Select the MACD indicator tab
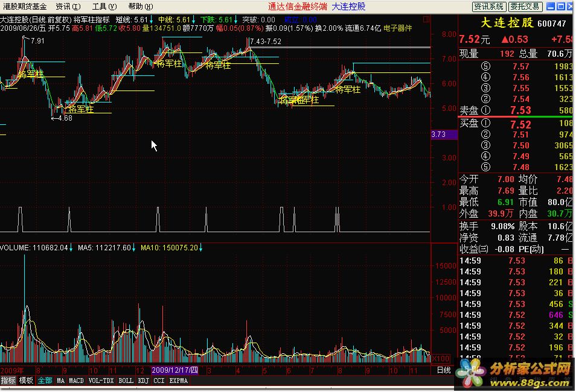The height and width of the screenshot is (392, 576). click(x=77, y=381)
